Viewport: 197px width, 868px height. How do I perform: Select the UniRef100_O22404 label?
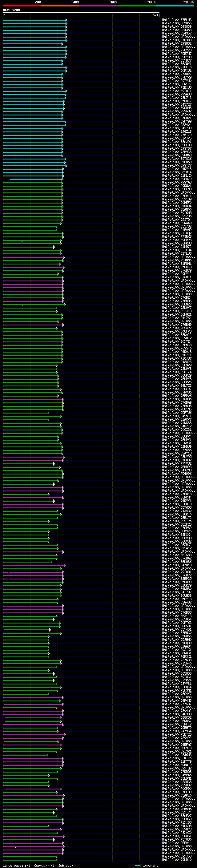tap(177, 125)
